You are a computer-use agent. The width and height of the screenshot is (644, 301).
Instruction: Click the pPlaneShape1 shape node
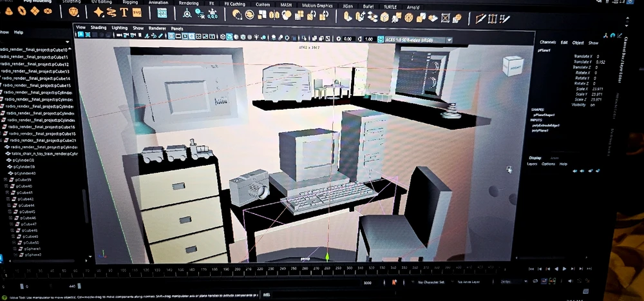544,115
